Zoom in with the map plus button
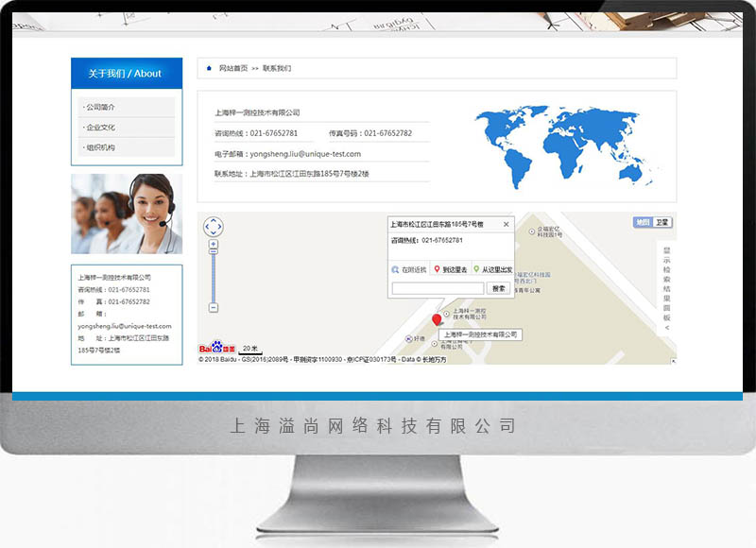This screenshot has width=756, height=548. (214, 245)
